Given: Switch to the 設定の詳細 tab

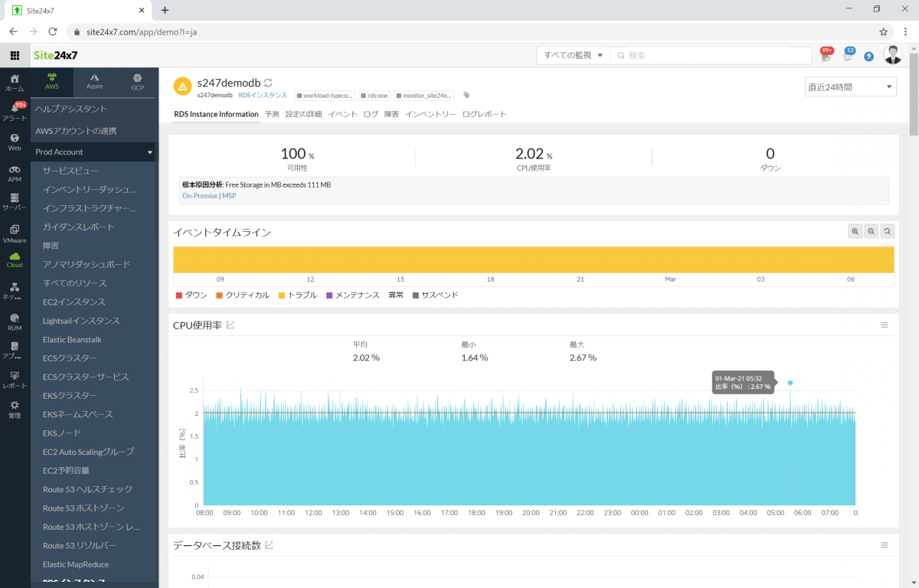Looking at the screenshot, I should click(x=303, y=114).
